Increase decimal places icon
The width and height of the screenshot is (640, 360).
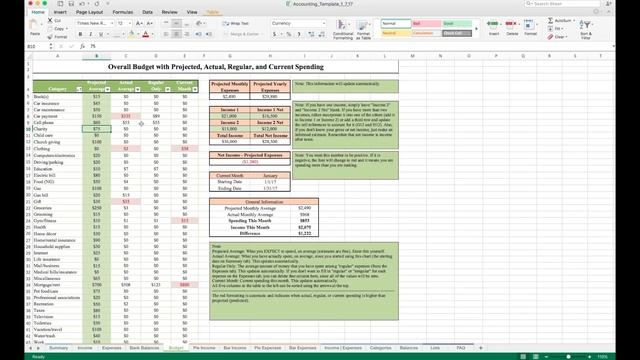coord(311,34)
